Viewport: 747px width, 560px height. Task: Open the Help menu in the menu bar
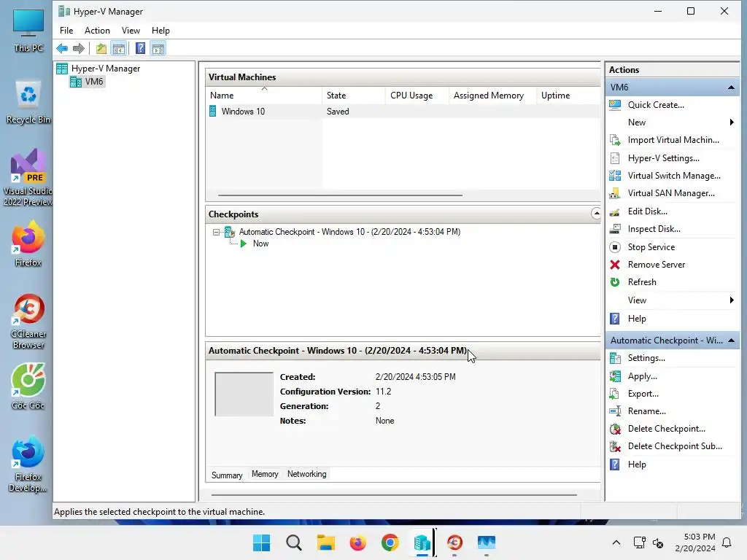[x=160, y=31]
